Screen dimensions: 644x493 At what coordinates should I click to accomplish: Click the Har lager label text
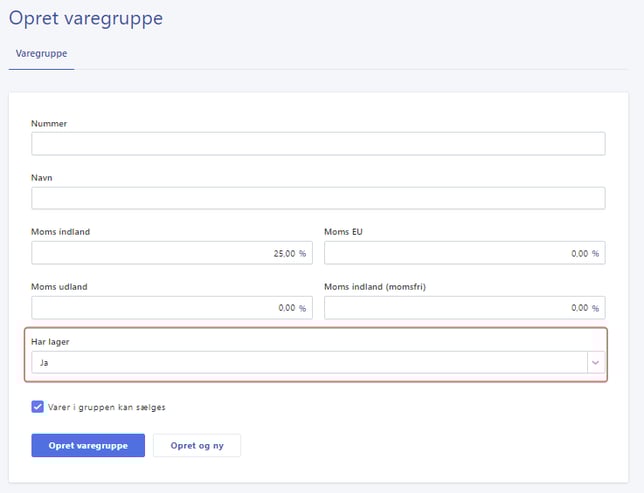[50, 342]
